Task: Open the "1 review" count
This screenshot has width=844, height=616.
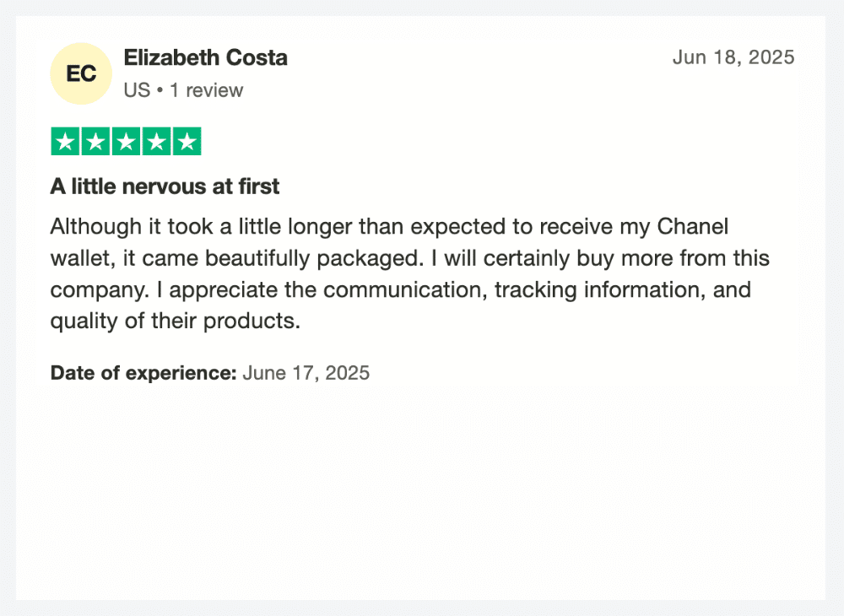Action: [x=207, y=90]
